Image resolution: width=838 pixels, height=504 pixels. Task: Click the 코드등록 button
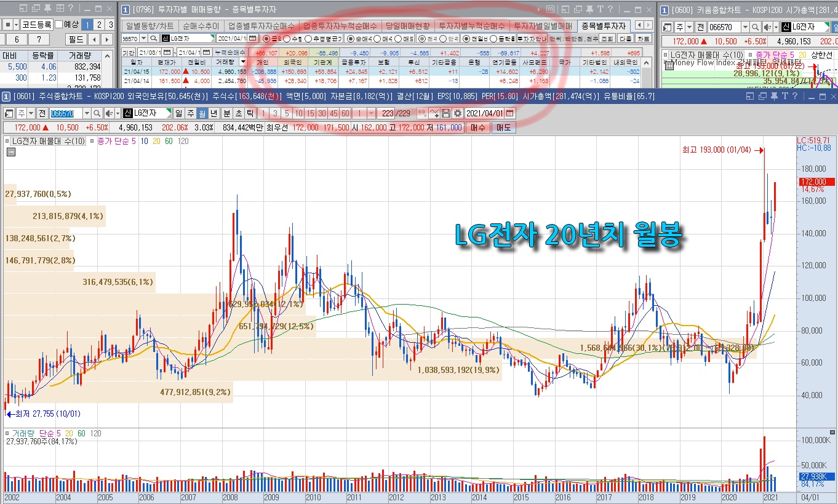37,25
